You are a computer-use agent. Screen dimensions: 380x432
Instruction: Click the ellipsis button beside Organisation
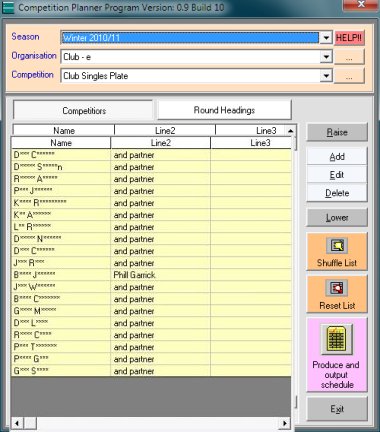pos(349,57)
